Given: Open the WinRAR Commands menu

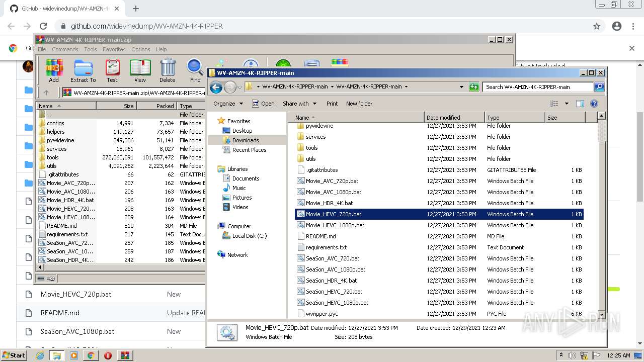Looking at the screenshot, I should tap(65, 49).
